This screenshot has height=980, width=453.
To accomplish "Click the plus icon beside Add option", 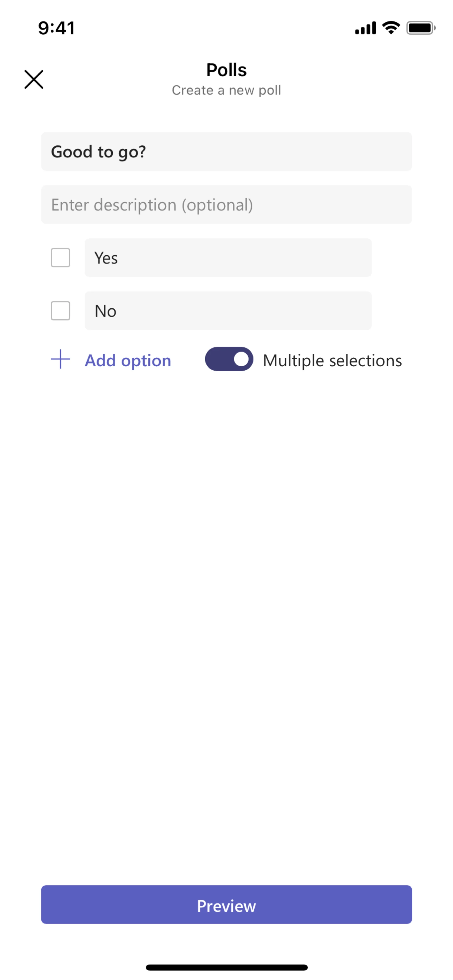I will pos(61,360).
